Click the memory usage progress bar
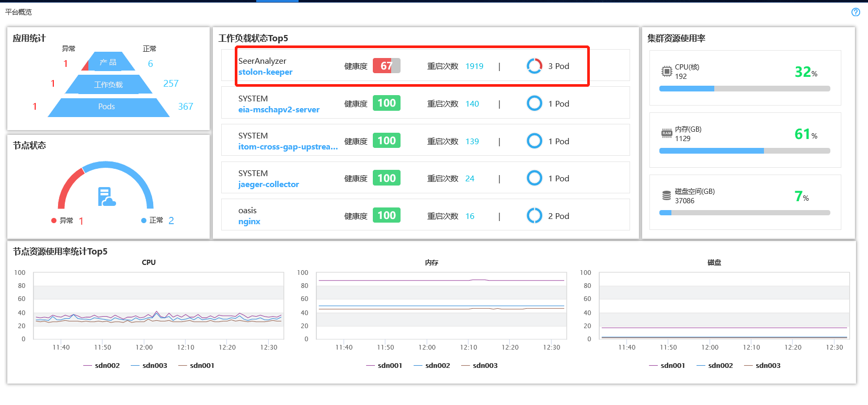Screen dimensions: 868x405 pos(744,151)
